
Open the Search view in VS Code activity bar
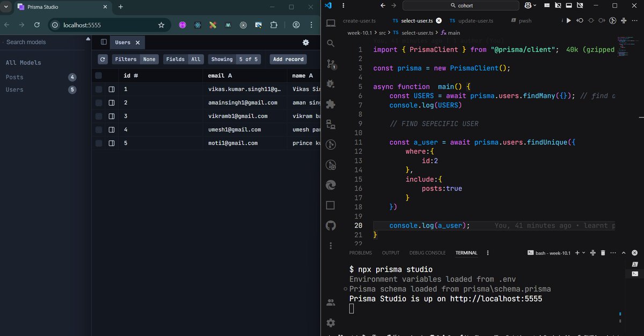(331, 43)
